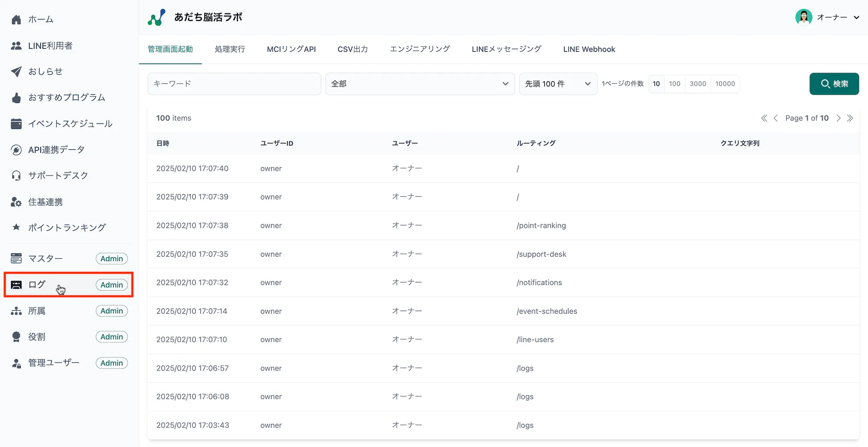
Task: Open LINE利用者 people icon
Action: click(x=16, y=46)
